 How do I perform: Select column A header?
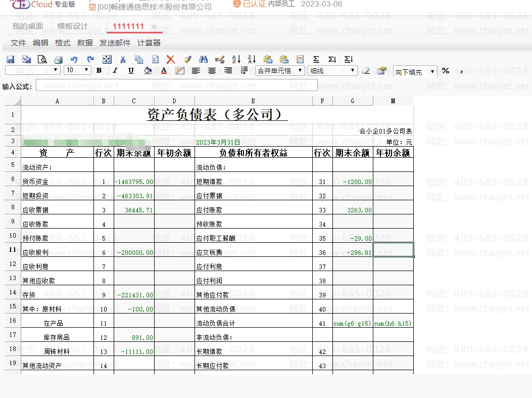(x=57, y=101)
